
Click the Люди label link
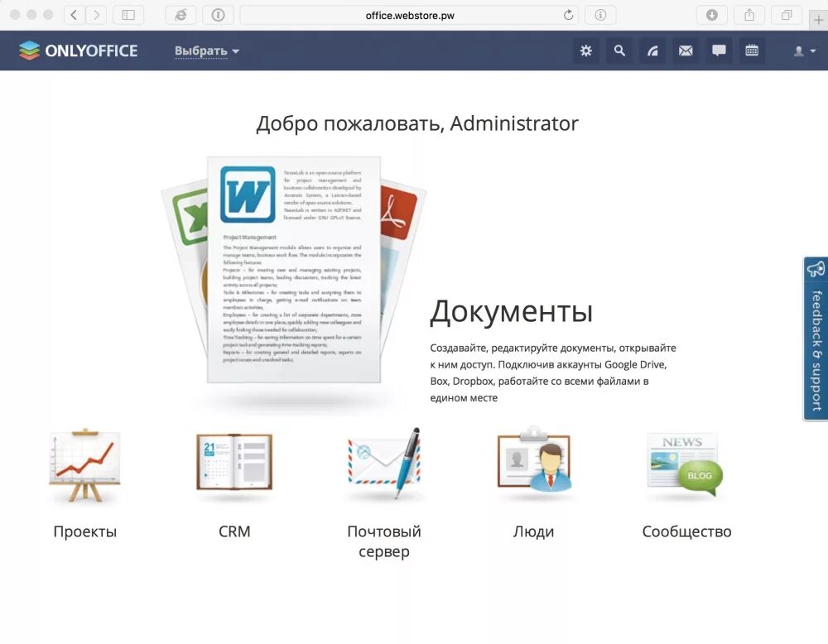coord(533,531)
